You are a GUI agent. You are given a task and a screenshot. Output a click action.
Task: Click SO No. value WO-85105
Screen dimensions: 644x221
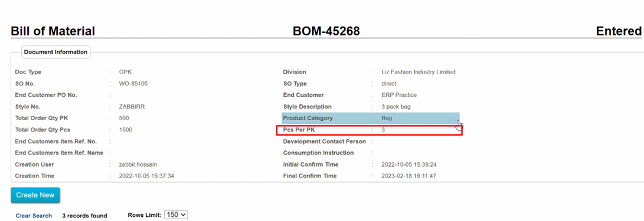coord(133,84)
